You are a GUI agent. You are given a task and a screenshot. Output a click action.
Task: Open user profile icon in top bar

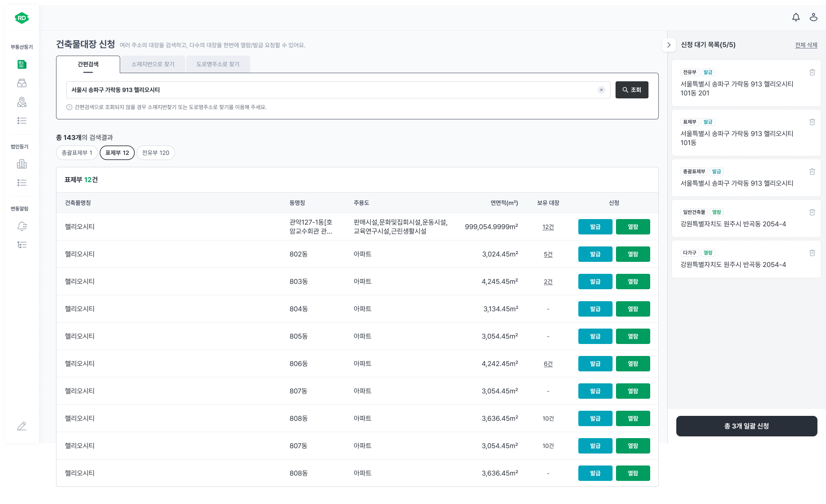[x=813, y=17]
